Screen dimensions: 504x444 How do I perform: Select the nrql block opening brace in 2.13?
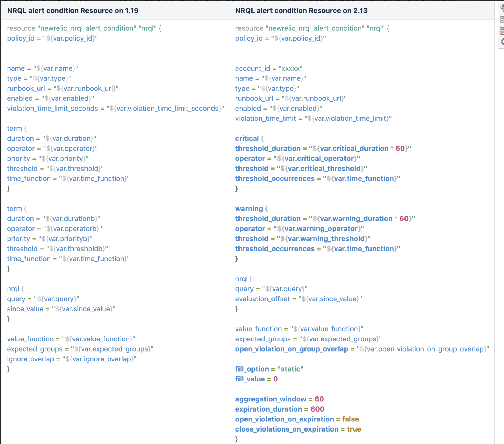tap(243, 279)
